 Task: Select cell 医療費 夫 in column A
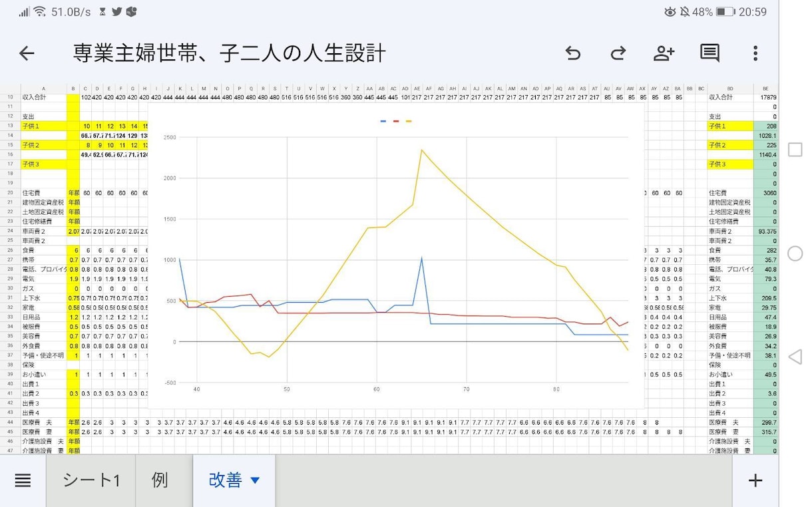pos(44,422)
